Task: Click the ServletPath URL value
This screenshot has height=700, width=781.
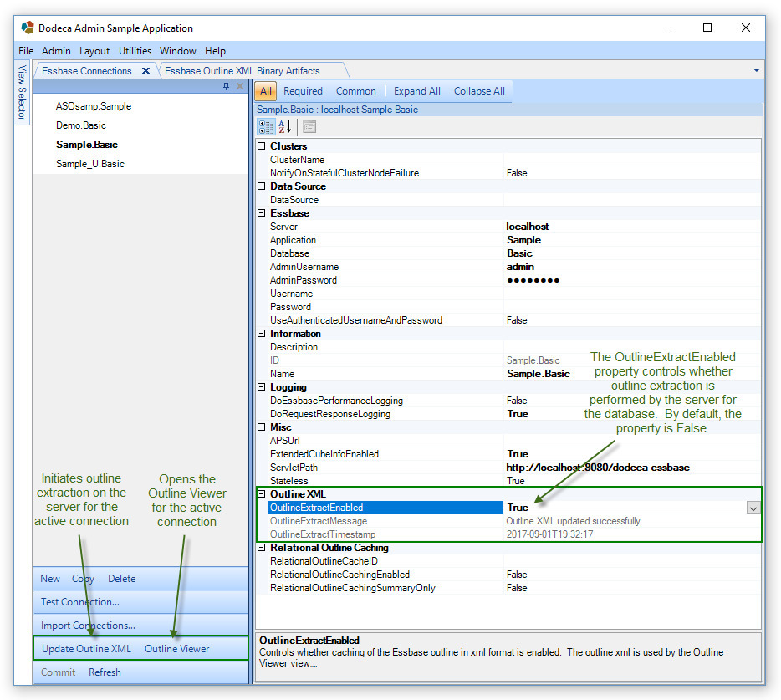Action: (x=598, y=468)
